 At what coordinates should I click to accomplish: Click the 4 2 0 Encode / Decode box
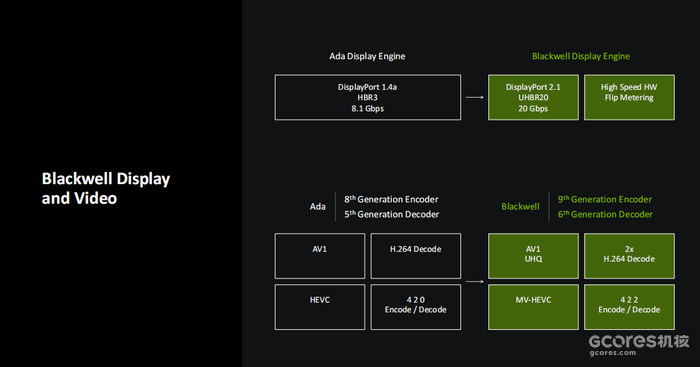click(416, 307)
